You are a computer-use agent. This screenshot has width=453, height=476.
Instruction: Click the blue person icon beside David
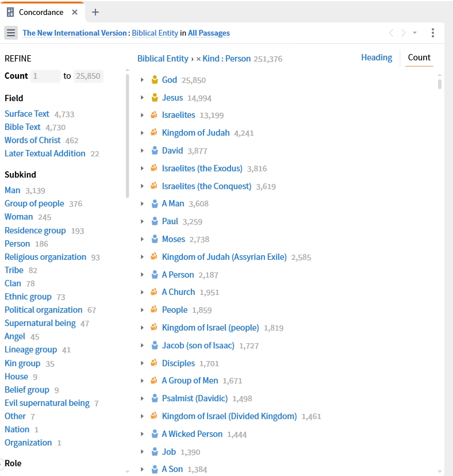coord(154,151)
